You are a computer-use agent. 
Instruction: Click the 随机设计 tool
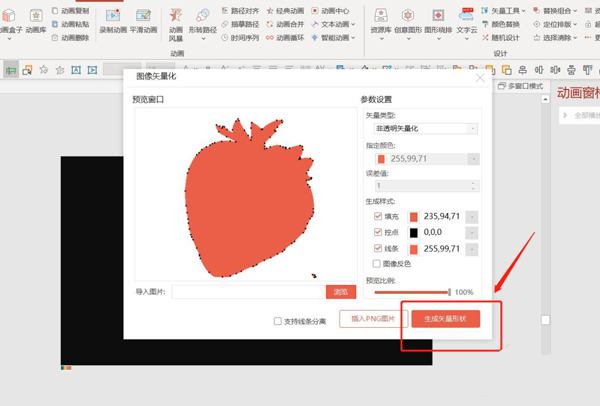pyautogui.click(x=501, y=38)
